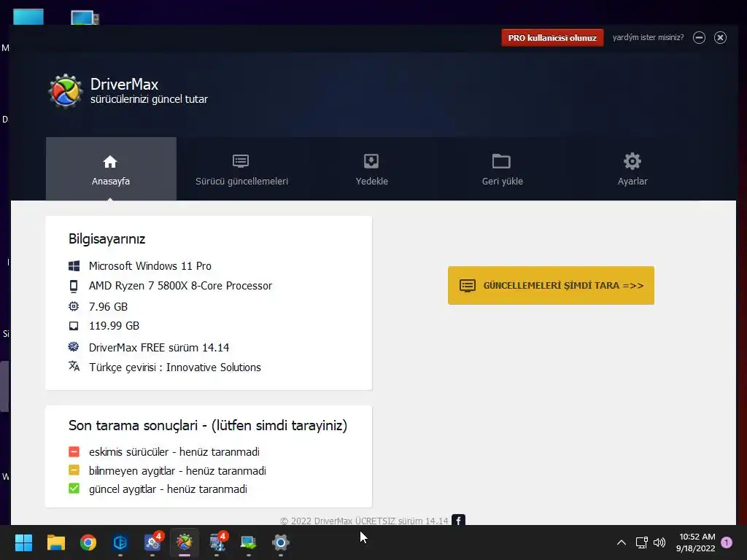Click the yellow bilinmeyen aygitlar icon
The height and width of the screenshot is (560, 747).
[74, 470]
